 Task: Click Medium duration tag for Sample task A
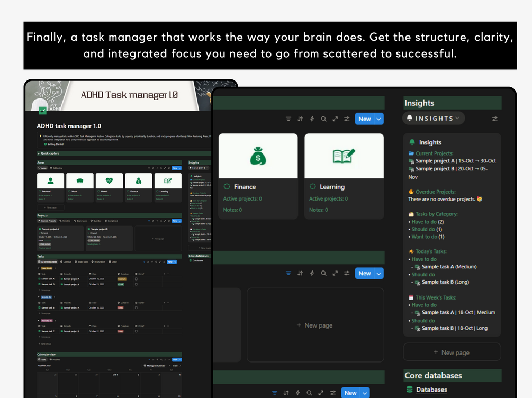(122, 279)
